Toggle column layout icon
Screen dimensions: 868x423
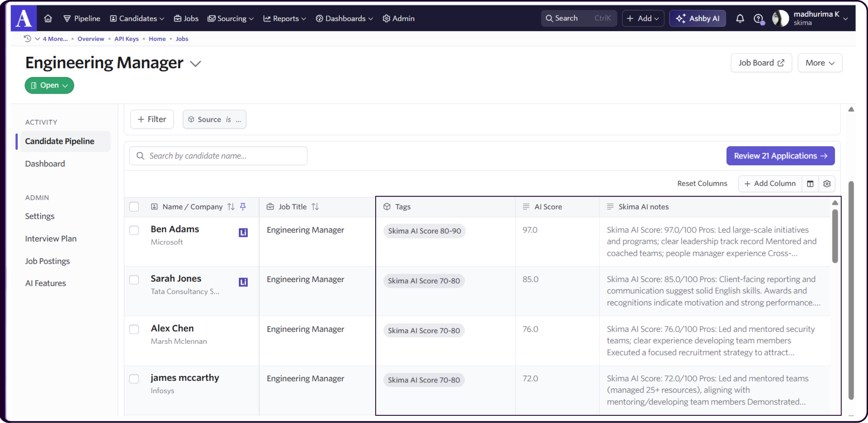click(x=810, y=183)
